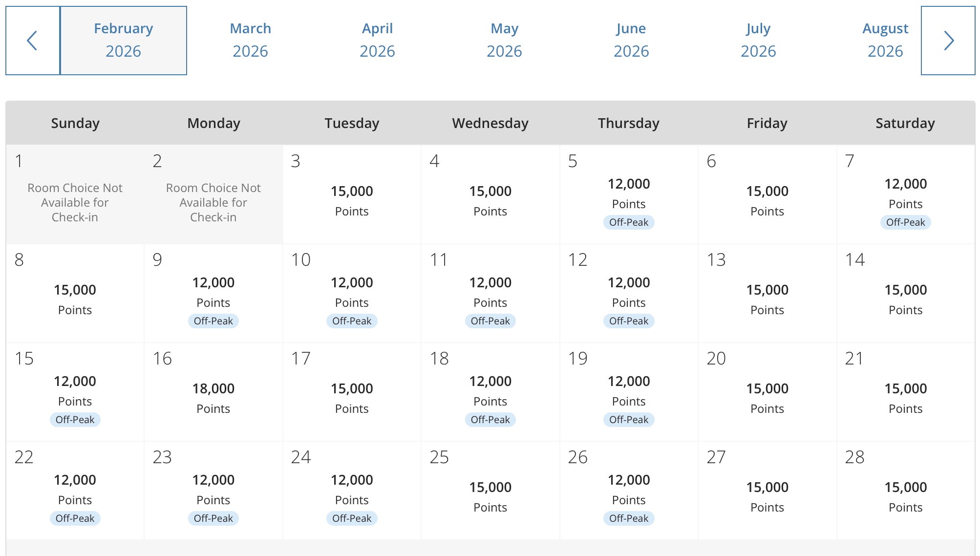Choose February 5 off-peak date
Viewport: 980px width, 556px height.
coord(629,195)
